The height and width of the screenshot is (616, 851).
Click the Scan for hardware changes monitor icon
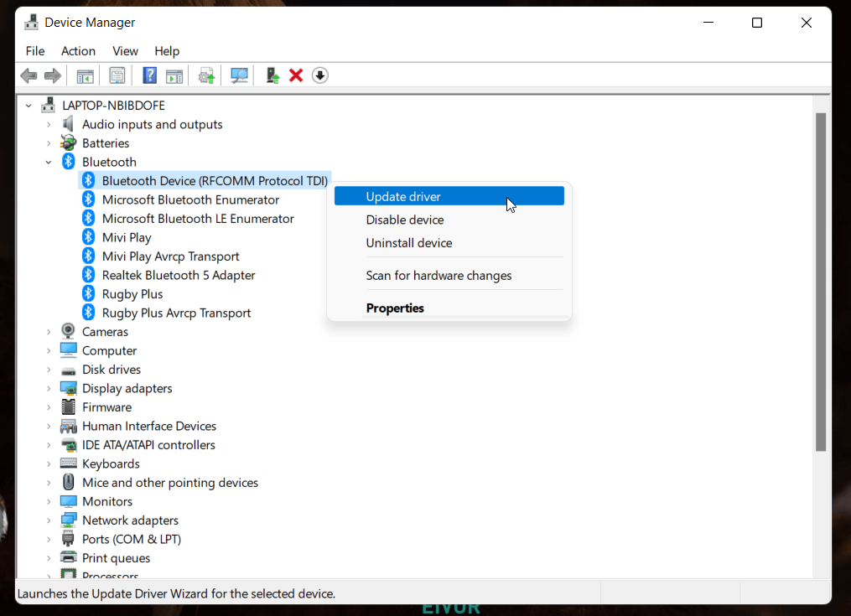tap(239, 75)
